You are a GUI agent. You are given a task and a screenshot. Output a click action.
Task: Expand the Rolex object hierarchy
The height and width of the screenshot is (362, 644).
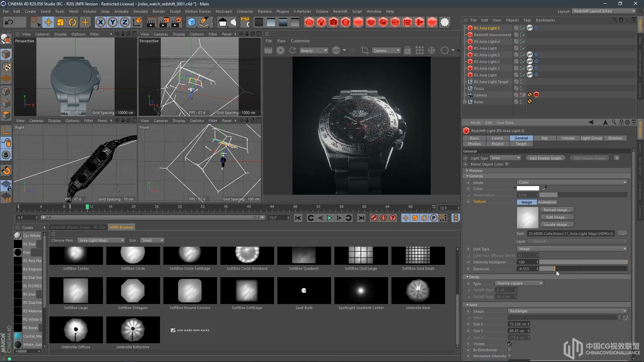(x=465, y=102)
